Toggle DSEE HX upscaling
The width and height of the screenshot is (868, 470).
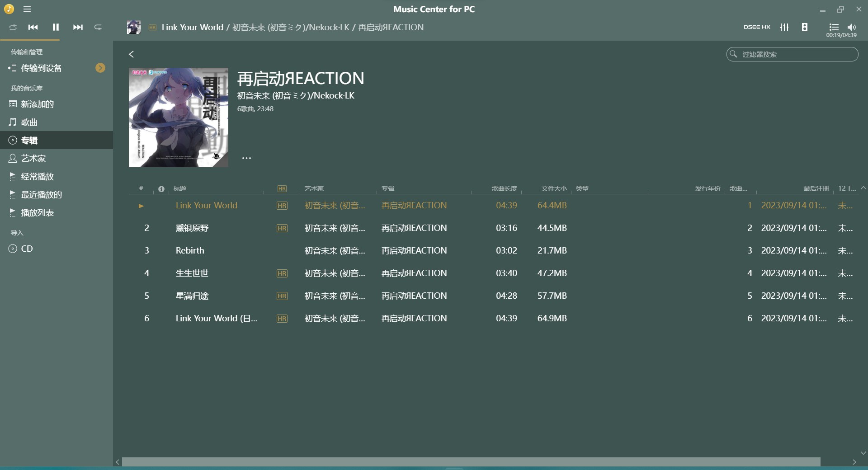pos(757,27)
